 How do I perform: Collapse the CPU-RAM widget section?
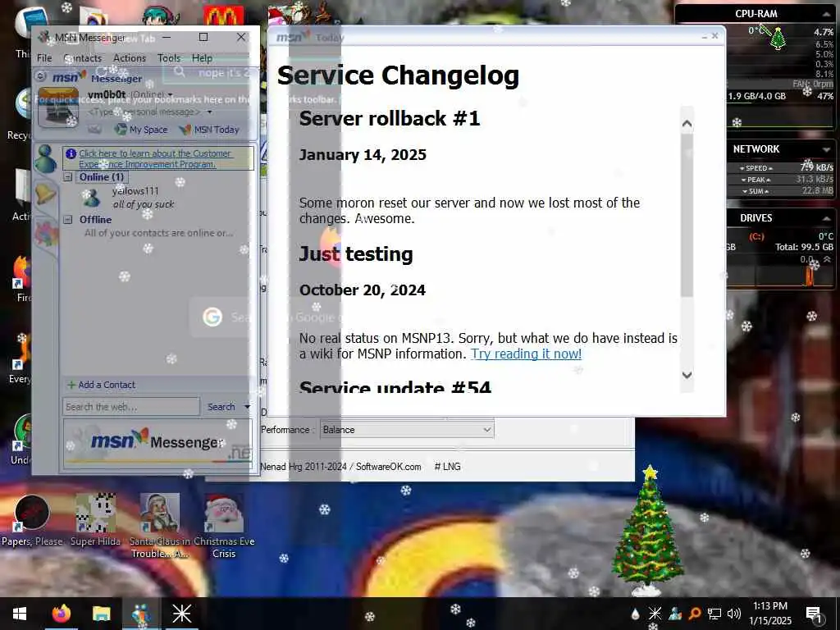coord(826,14)
